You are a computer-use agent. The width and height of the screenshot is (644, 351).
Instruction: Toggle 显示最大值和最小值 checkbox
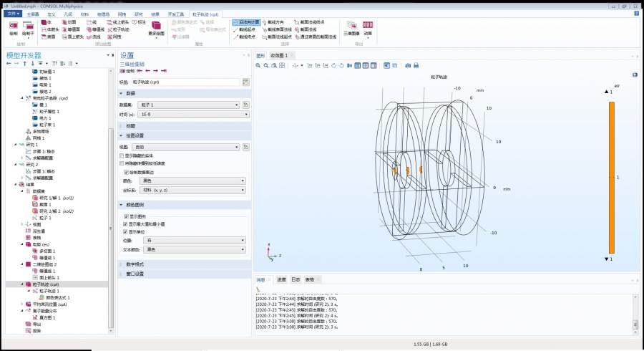(x=127, y=223)
